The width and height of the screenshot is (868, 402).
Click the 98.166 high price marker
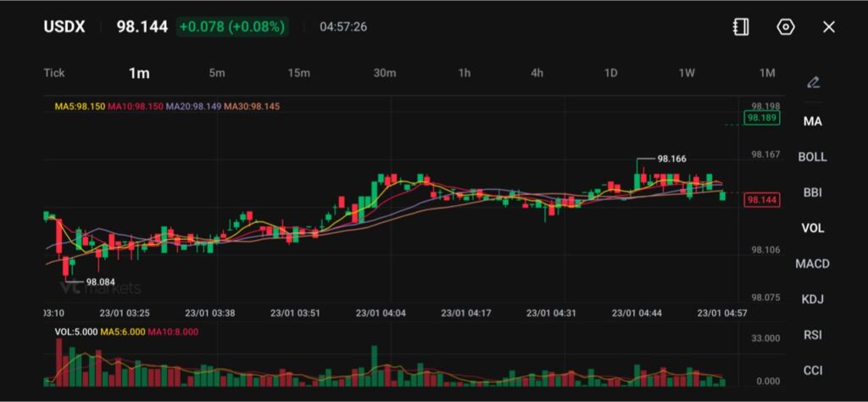[671, 159]
